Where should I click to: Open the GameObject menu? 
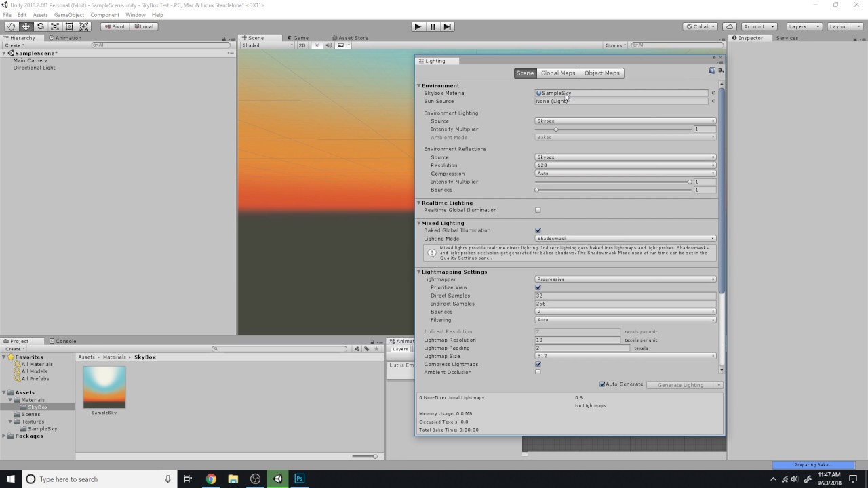[x=69, y=15]
